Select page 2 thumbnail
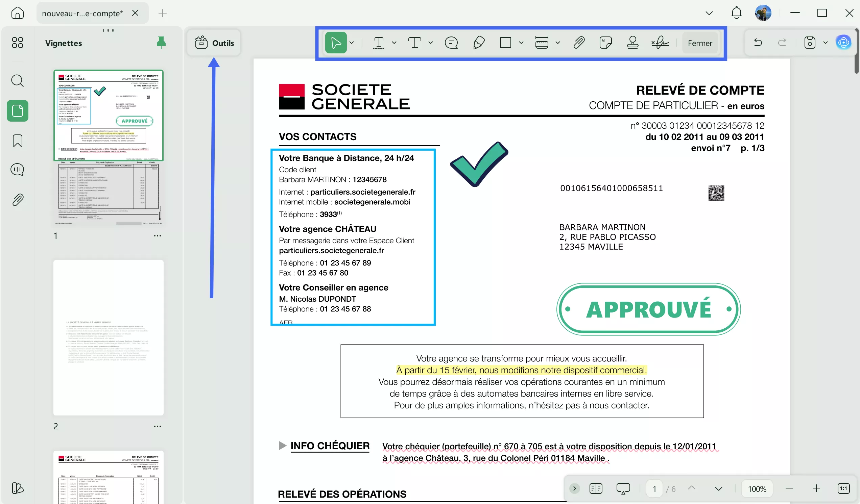The height and width of the screenshot is (504, 860). point(109,337)
